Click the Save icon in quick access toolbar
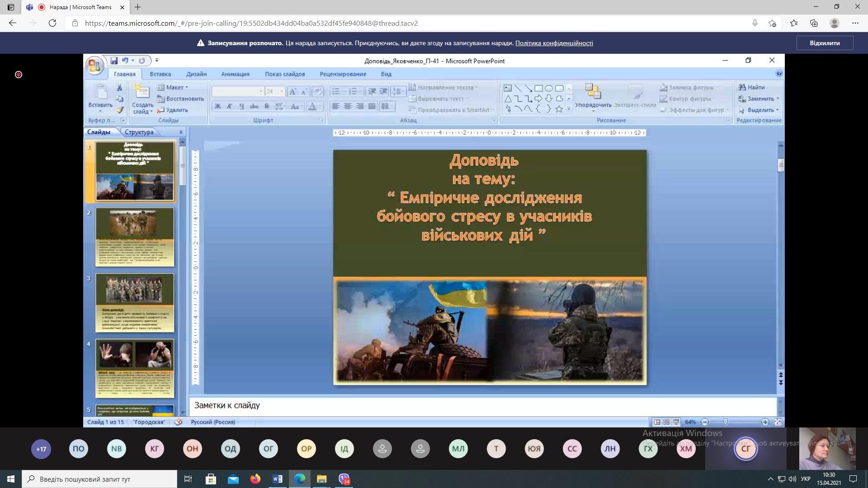The width and height of the screenshot is (868, 488). tap(114, 61)
